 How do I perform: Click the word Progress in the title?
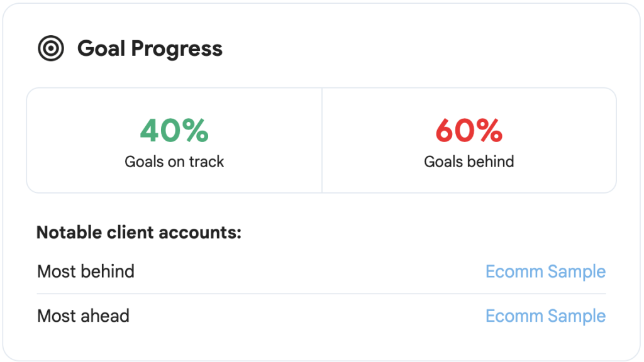click(x=177, y=50)
